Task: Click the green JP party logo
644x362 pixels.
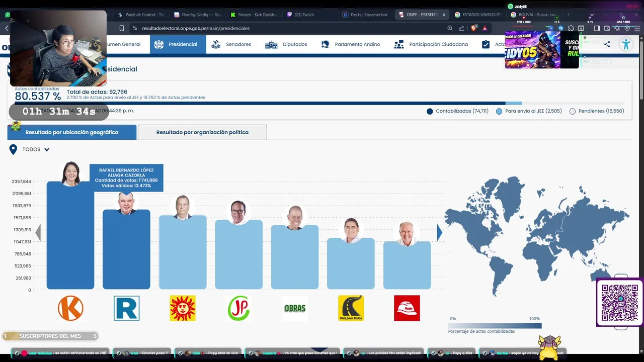Action: click(238, 308)
